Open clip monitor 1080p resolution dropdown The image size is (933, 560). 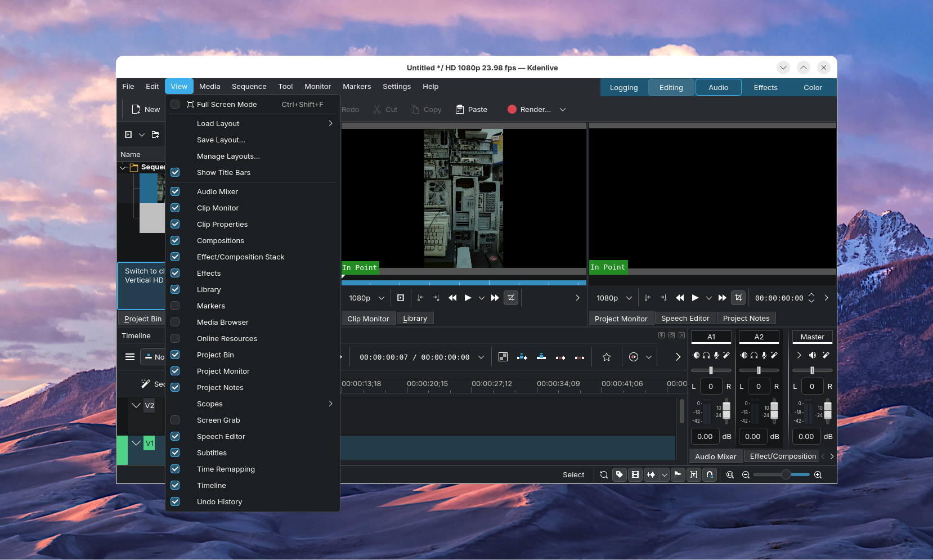coord(366,298)
